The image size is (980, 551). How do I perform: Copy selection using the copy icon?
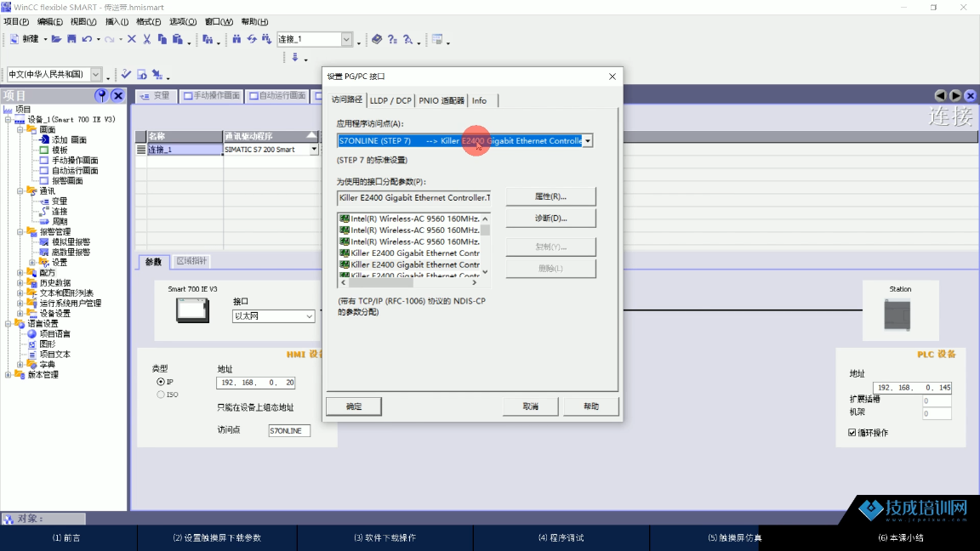click(162, 39)
